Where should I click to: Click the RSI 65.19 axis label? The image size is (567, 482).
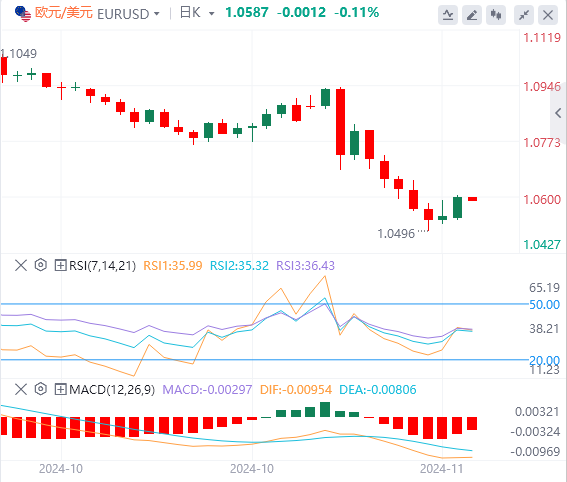(544, 288)
